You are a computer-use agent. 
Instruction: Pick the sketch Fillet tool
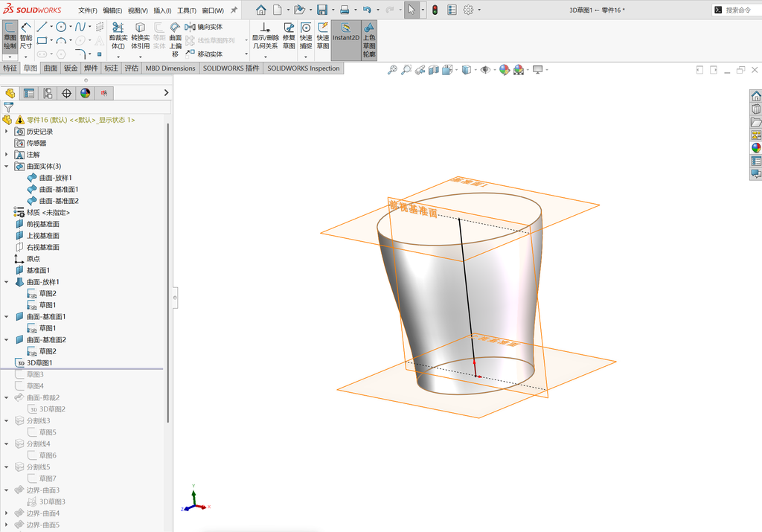[80, 54]
